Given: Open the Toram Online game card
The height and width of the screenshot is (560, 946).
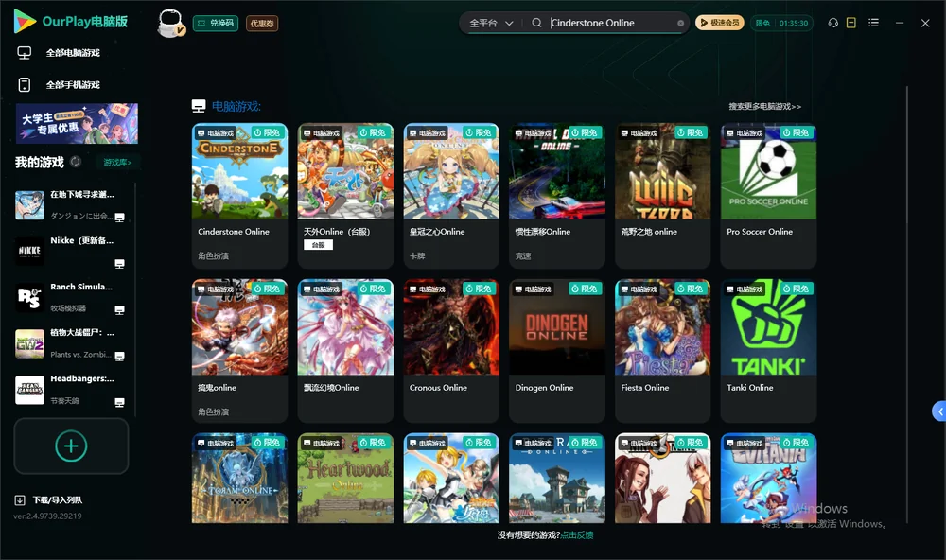Looking at the screenshot, I should [239, 478].
